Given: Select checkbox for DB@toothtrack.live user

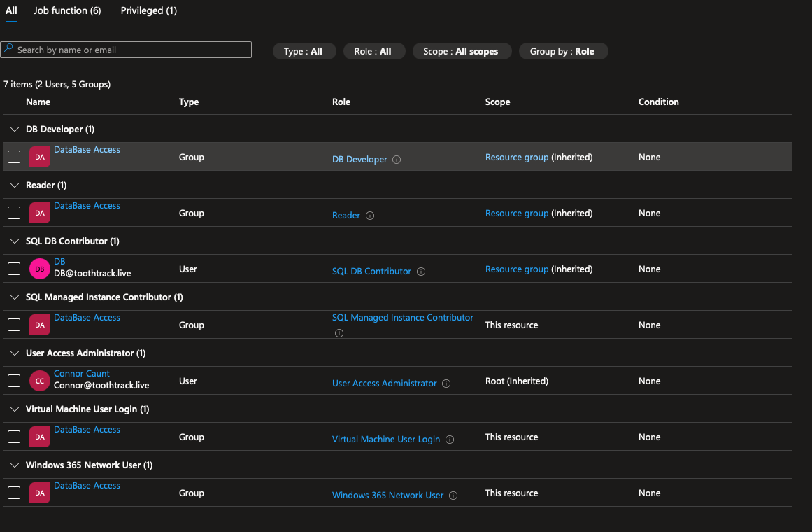Looking at the screenshot, I should pos(14,269).
